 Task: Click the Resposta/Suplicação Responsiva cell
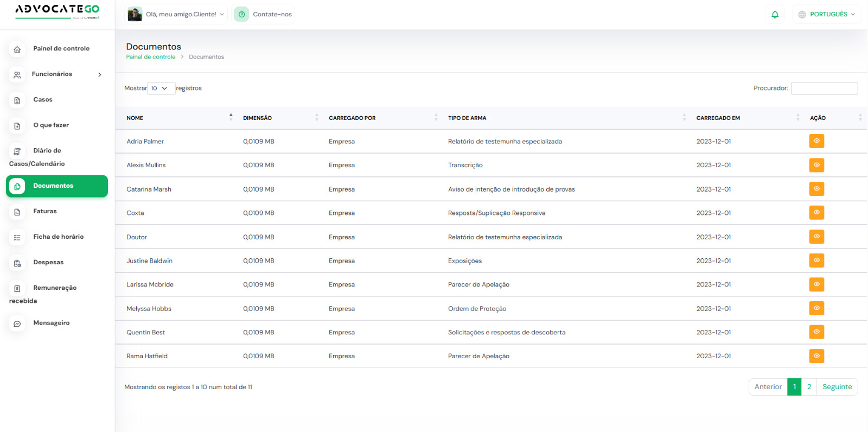496,213
